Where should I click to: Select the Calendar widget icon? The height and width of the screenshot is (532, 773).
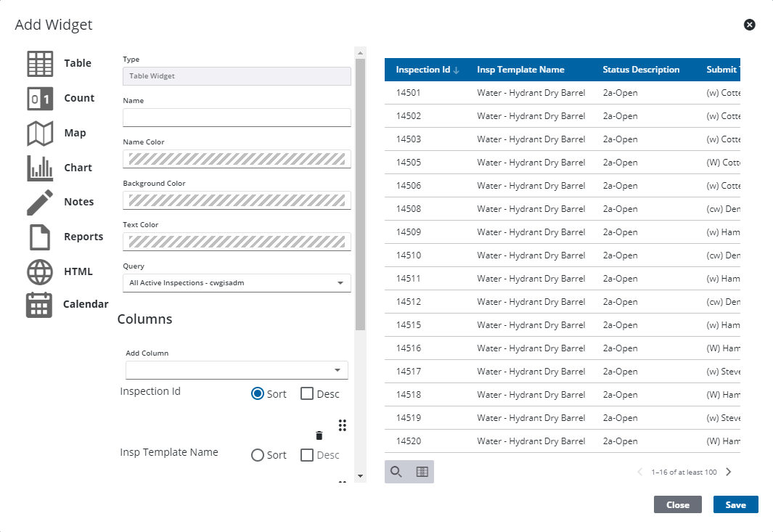coord(40,305)
